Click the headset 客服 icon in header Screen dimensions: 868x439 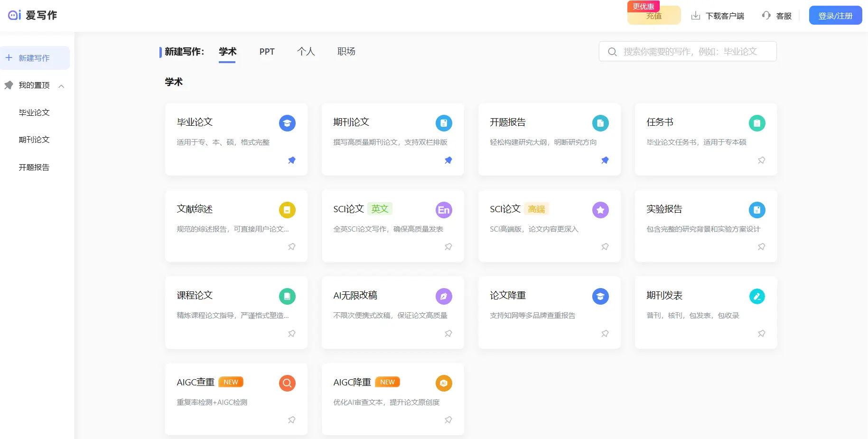tap(766, 16)
